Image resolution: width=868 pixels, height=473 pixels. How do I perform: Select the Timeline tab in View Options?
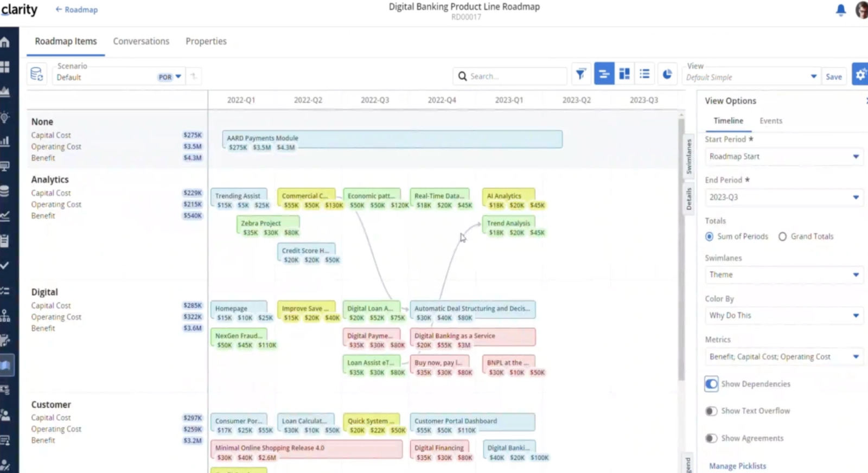[x=728, y=120]
